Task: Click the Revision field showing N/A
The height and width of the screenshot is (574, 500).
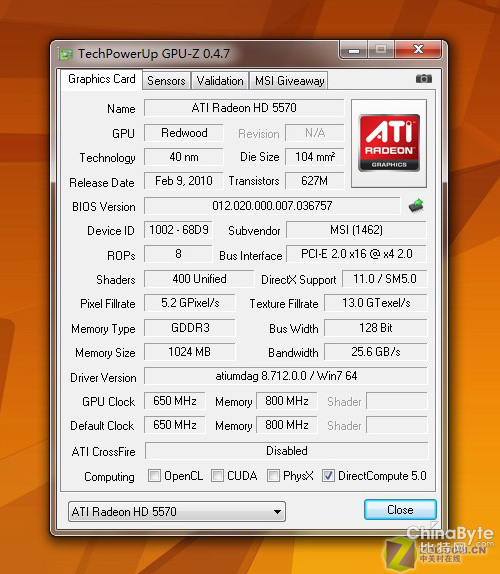Action: (315, 133)
